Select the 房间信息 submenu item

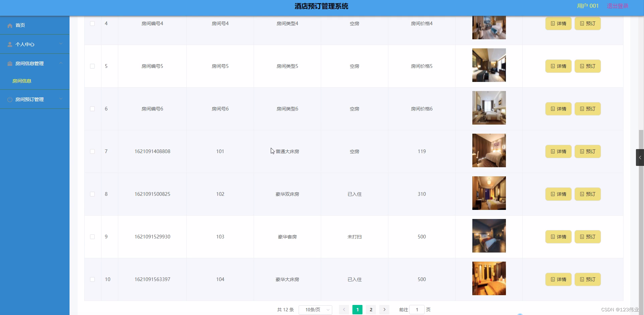[22, 81]
